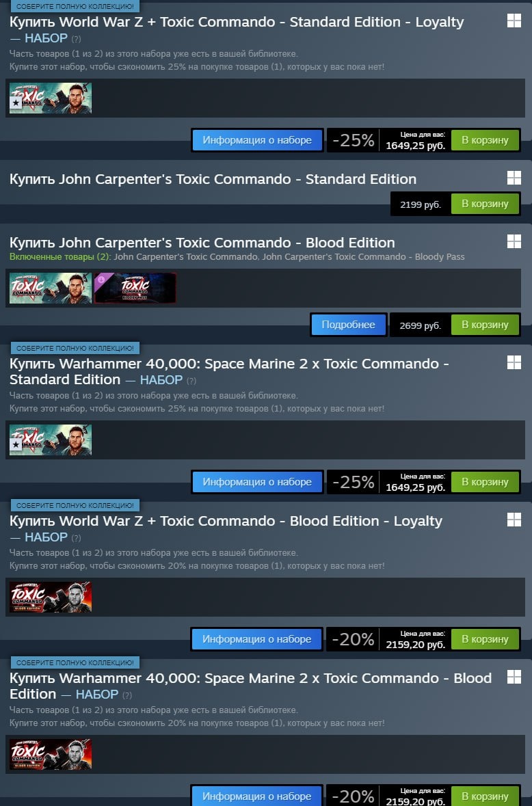532x806 pixels.
Task: Open НАБОР link next to World War Z Blood Edition Loyalty
Action: tap(46, 537)
